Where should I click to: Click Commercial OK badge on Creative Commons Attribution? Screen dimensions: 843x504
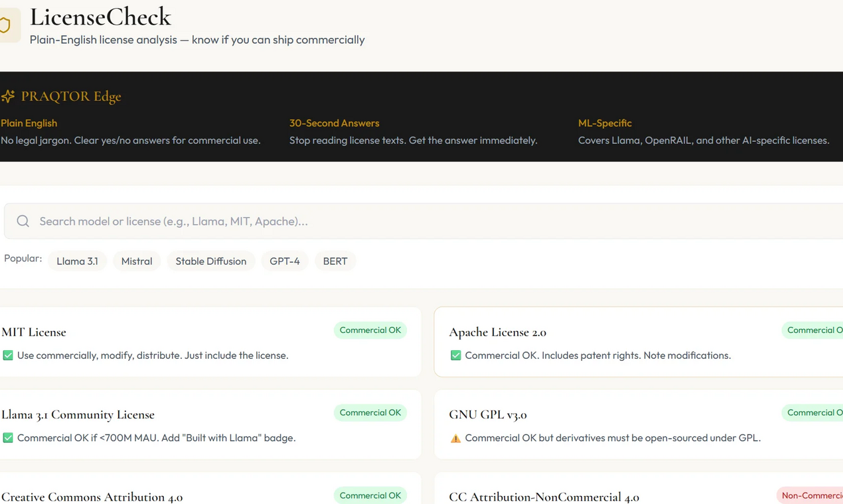coord(370,495)
